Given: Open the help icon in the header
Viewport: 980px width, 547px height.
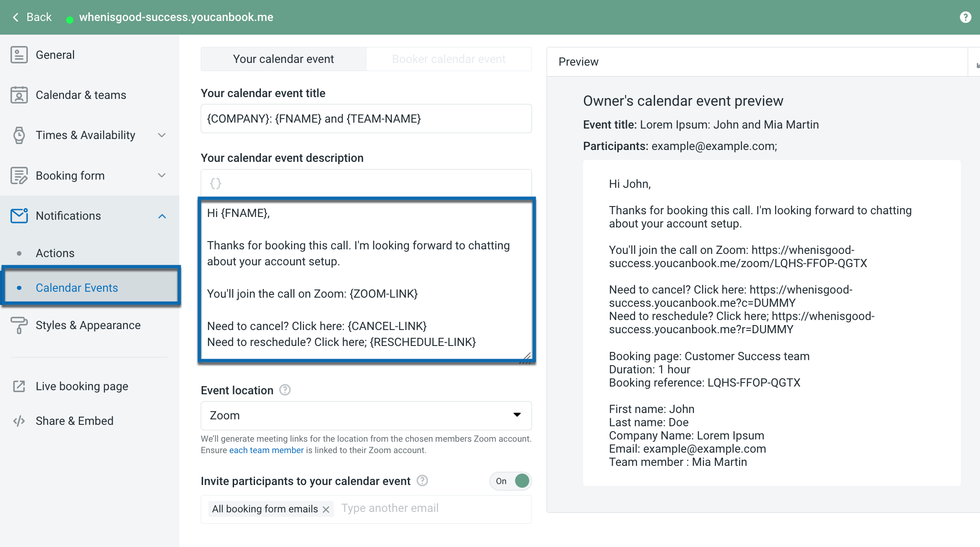Looking at the screenshot, I should (x=965, y=17).
